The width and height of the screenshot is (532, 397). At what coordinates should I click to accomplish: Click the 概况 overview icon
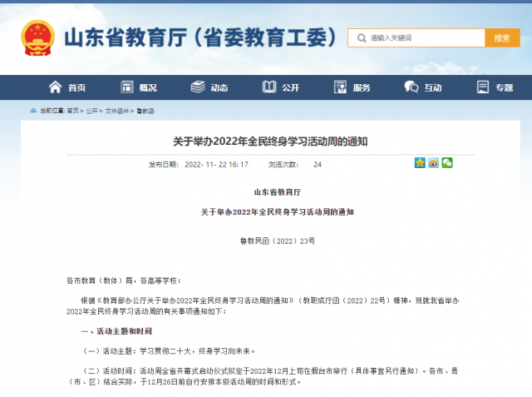(127, 87)
